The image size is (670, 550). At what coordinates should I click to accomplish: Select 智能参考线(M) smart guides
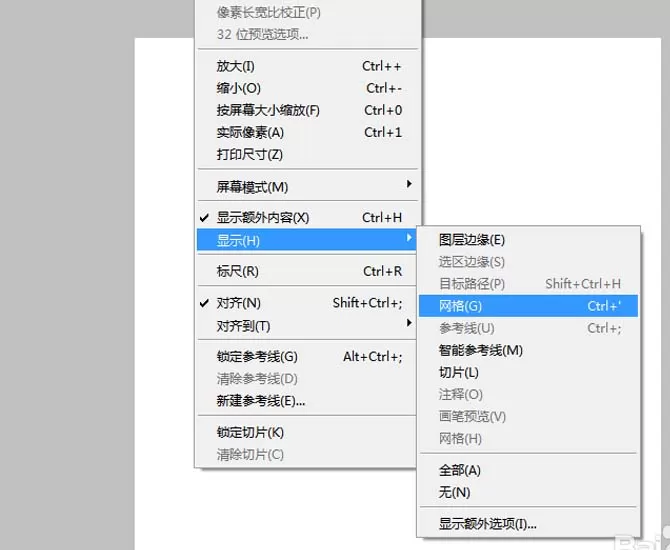click(x=528, y=350)
